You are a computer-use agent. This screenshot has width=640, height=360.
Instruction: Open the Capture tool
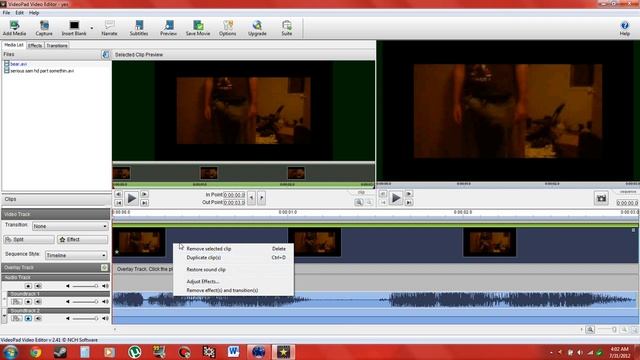44,28
